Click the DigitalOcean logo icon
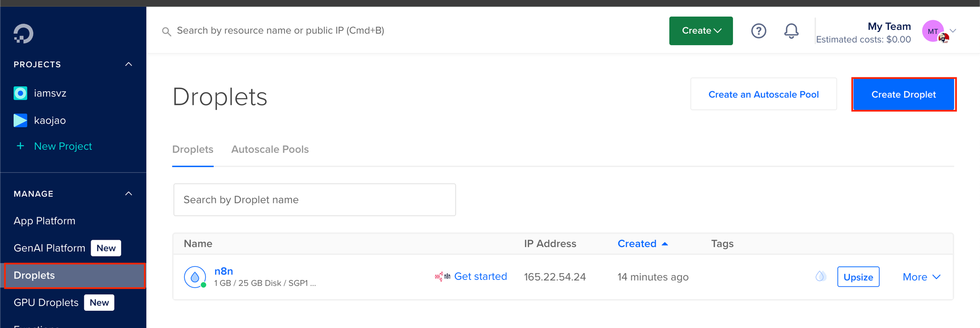The width and height of the screenshot is (980, 328). pyautogui.click(x=24, y=33)
